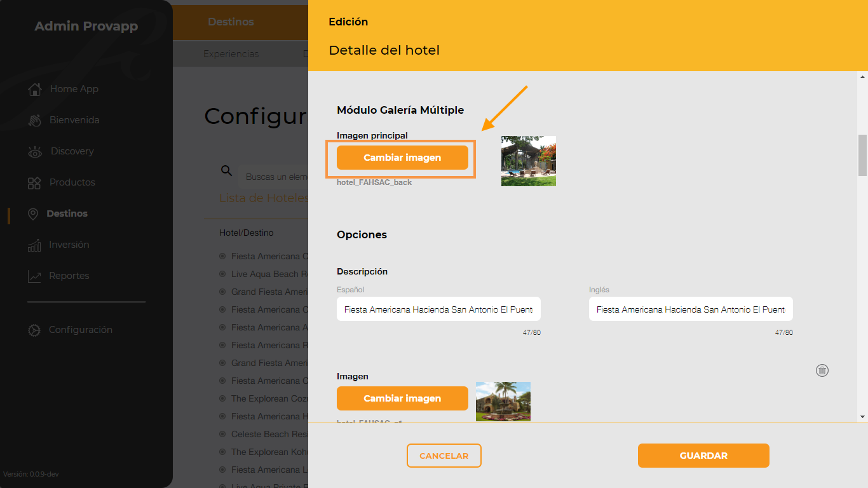Change the main gallery image

[402, 158]
